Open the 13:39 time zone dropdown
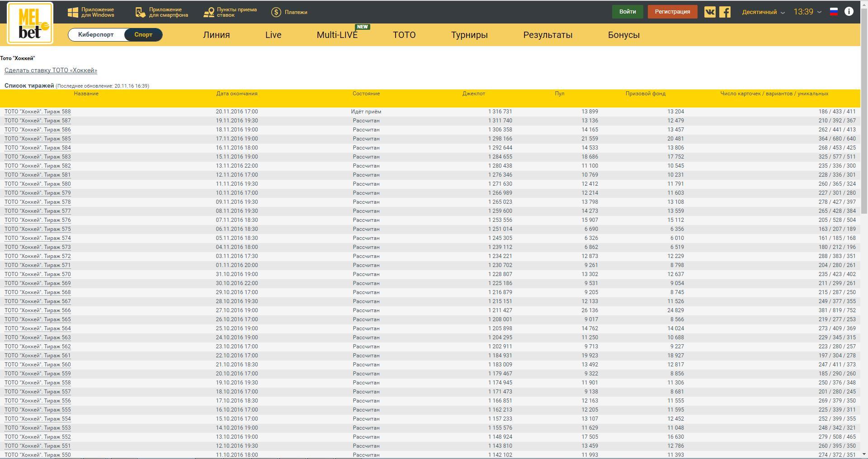The image size is (868, 459). (x=807, y=12)
